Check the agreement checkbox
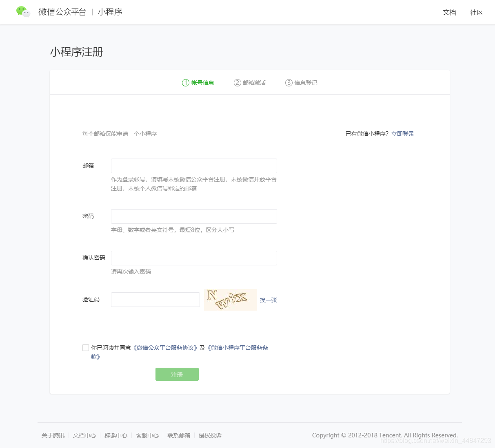Screen dimensions: 495x448 tap(86, 348)
